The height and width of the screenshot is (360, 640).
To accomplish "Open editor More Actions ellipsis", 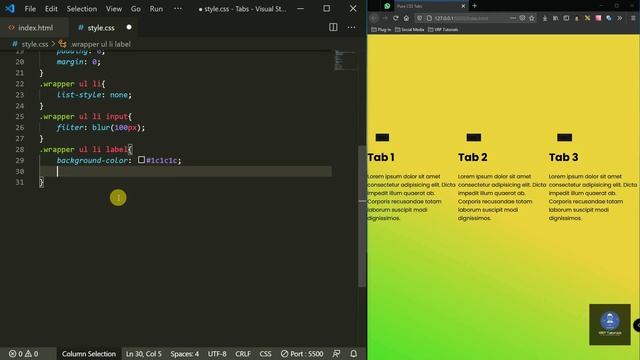I will [x=351, y=27].
